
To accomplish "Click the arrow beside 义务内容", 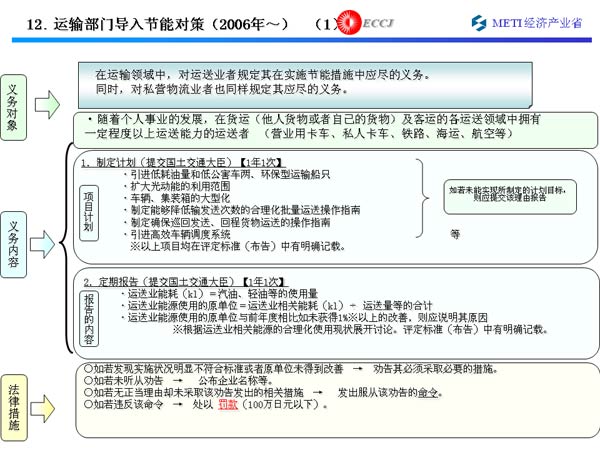I will tap(42, 244).
